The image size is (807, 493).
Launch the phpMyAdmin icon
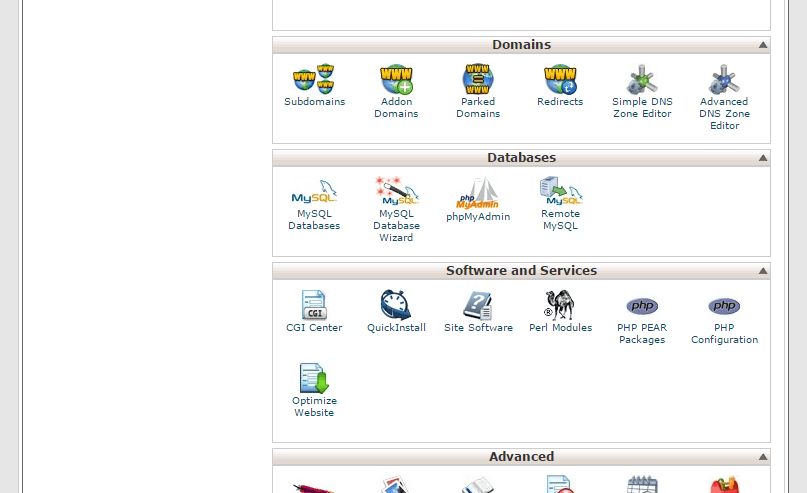(x=478, y=192)
